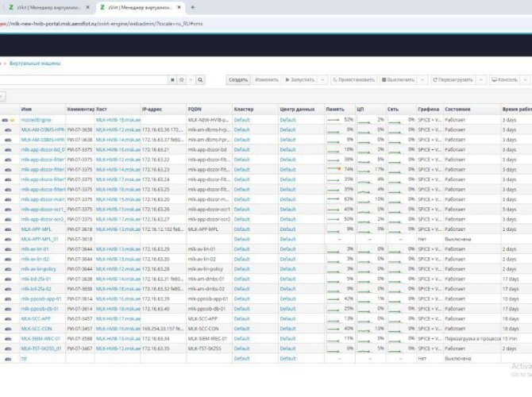Open bookmark dropdown arrow in search bar
Screen dimensions: 532x397
coord(190,80)
